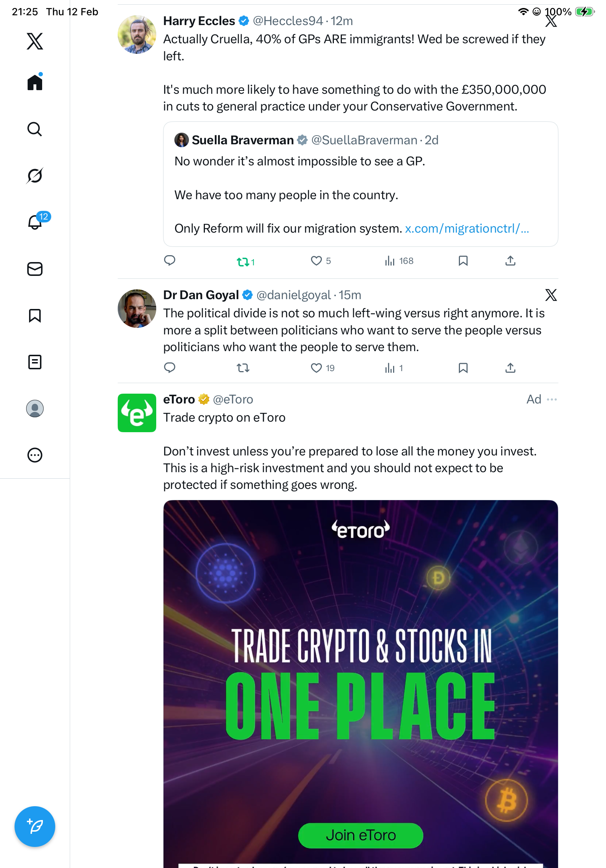Open the Grok icon in sidebar

coord(35,176)
